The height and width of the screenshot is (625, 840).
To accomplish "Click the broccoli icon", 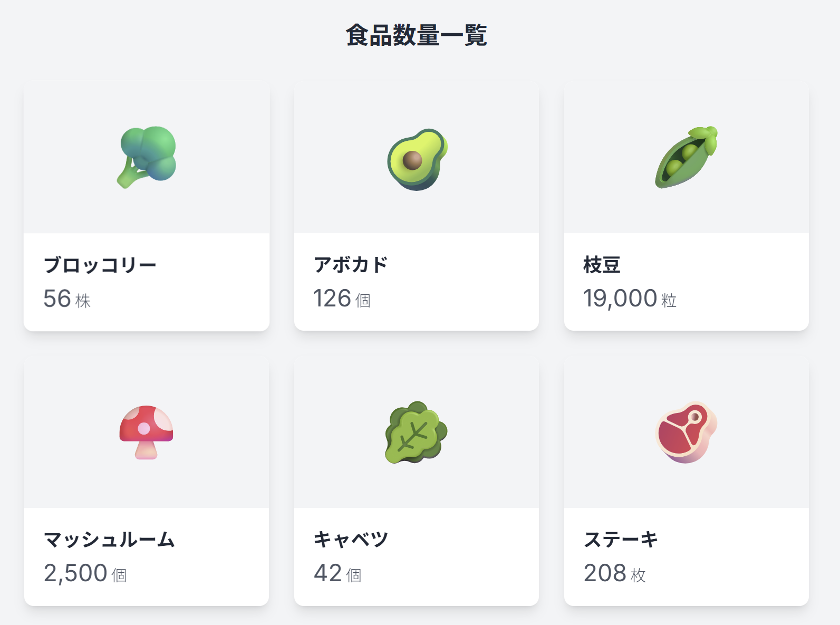I will click(146, 157).
